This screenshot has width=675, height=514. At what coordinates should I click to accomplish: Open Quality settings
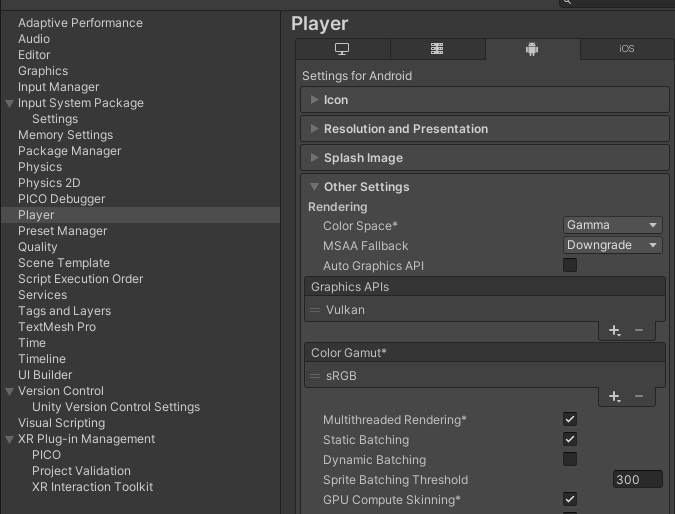pos(37,247)
